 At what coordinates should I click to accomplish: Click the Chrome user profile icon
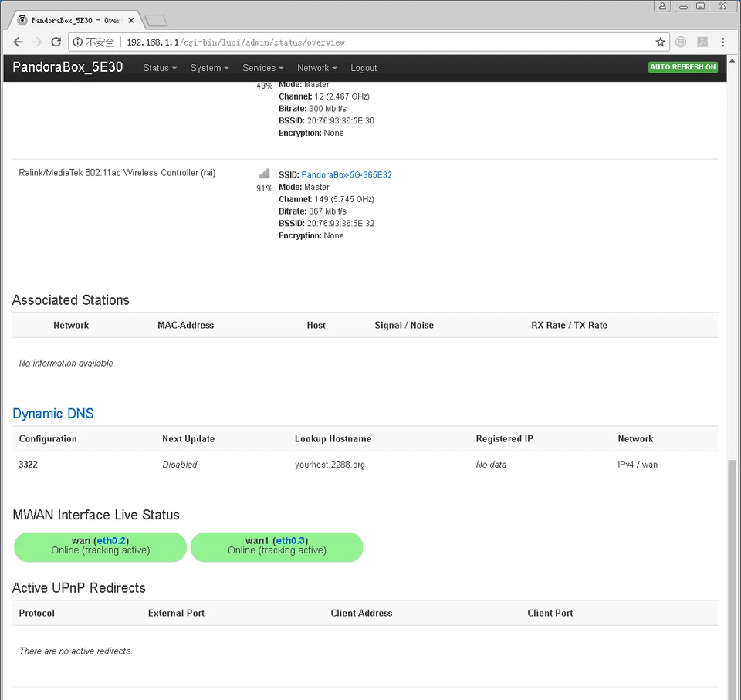click(x=662, y=6)
